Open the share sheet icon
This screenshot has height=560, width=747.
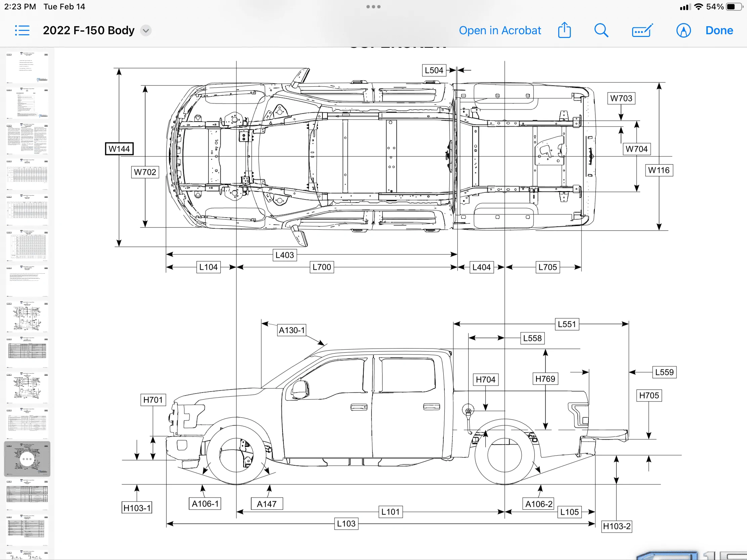coord(564,30)
